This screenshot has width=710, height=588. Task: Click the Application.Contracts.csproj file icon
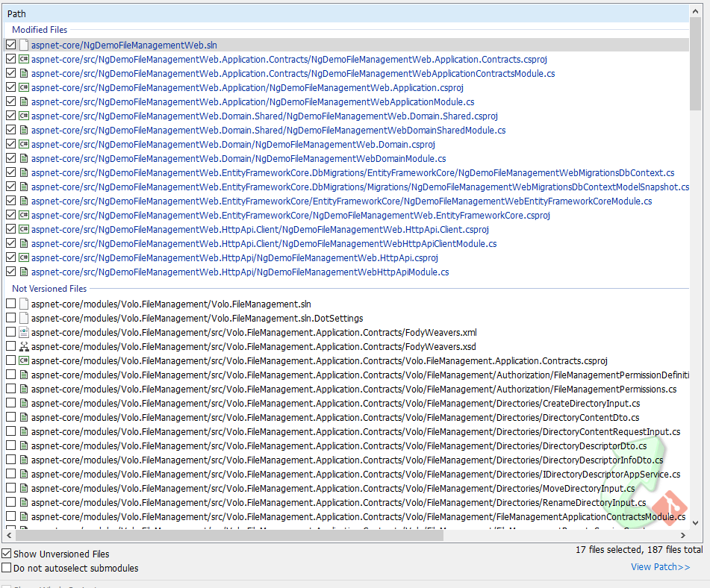click(23, 59)
